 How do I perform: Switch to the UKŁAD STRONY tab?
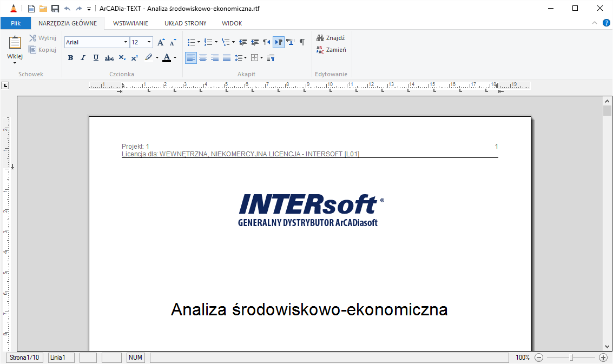[x=186, y=23]
